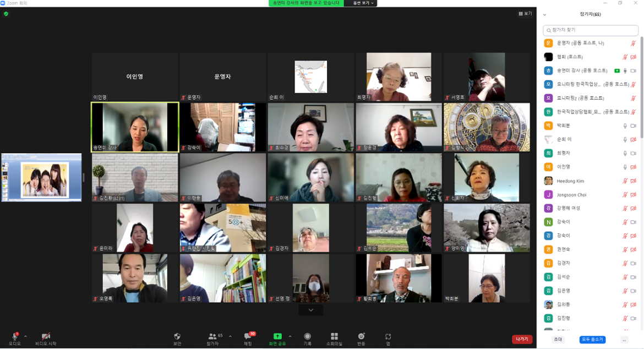
Task: Open the Security (보안) shield icon
Action: tap(177, 336)
